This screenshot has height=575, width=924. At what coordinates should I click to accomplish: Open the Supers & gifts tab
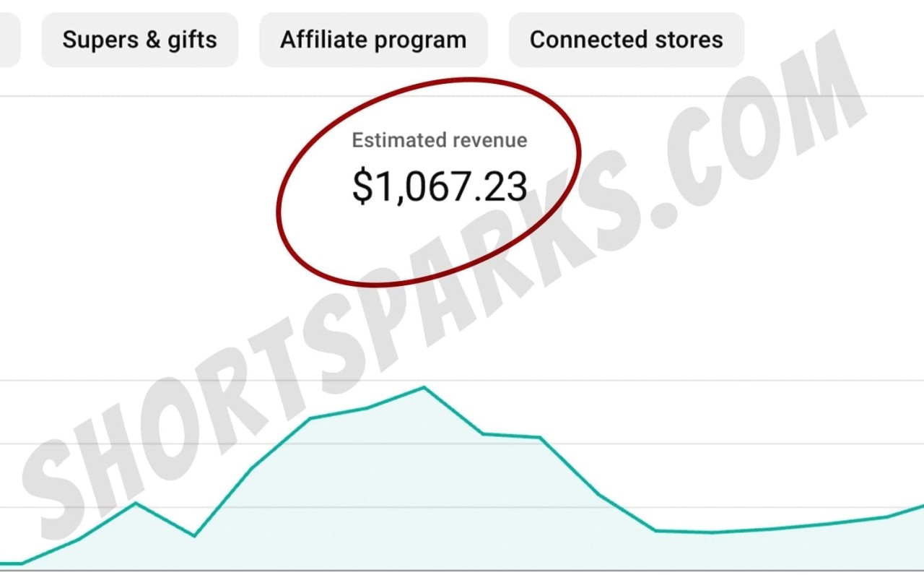pos(140,40)
